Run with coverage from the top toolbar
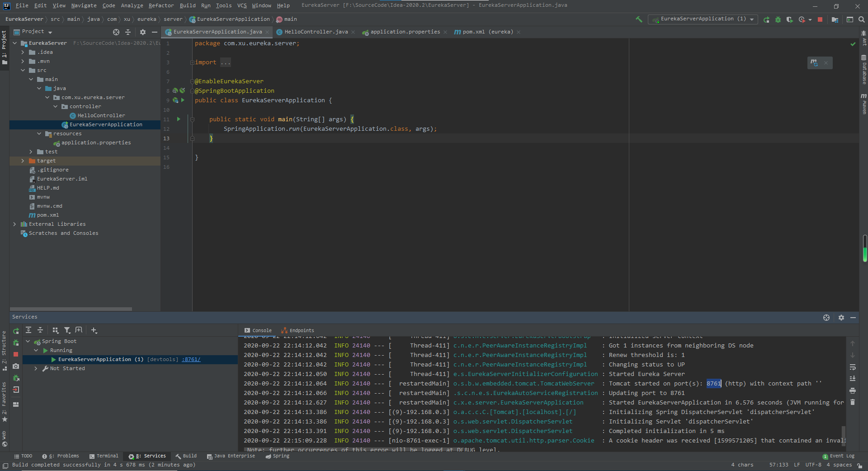868x471 pixels. pyautogui.click(x=789, y=19)
